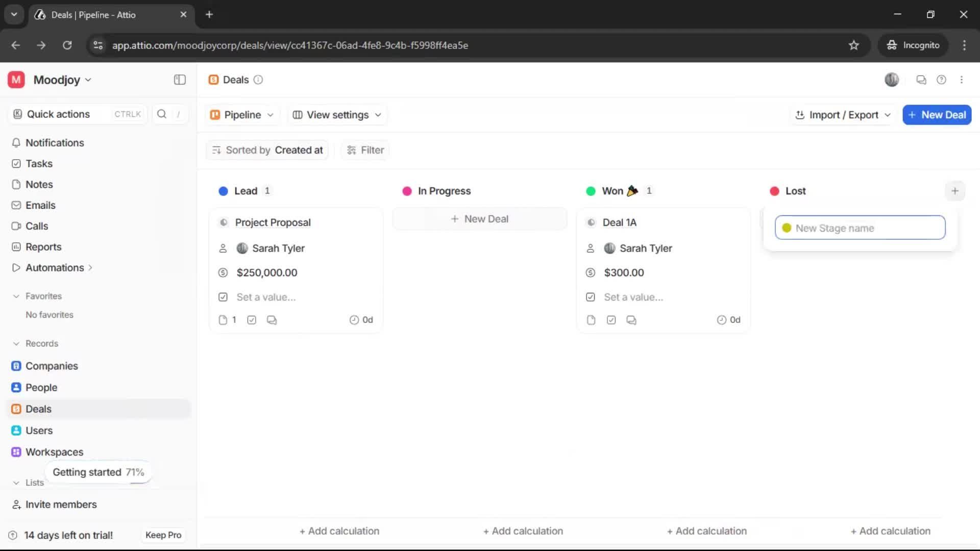
Task: Open the Notifications bell in sidebar
Action: coord(54,143)
